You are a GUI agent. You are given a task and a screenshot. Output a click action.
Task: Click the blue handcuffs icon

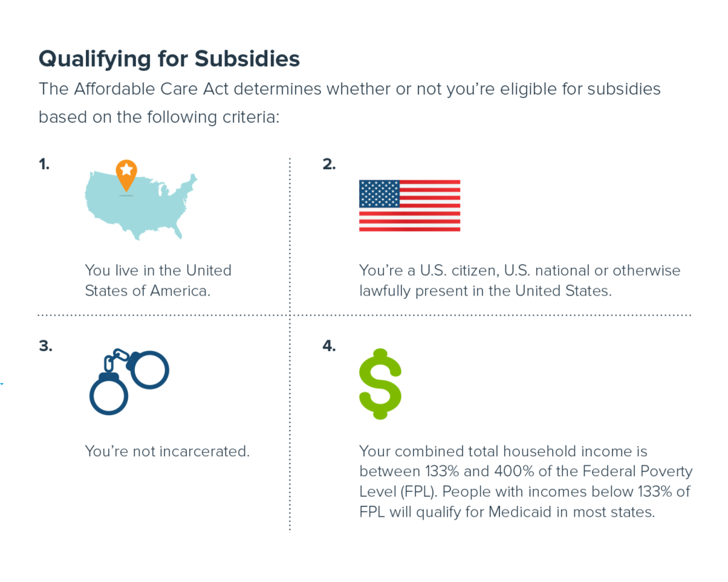[x=129, y=382]
